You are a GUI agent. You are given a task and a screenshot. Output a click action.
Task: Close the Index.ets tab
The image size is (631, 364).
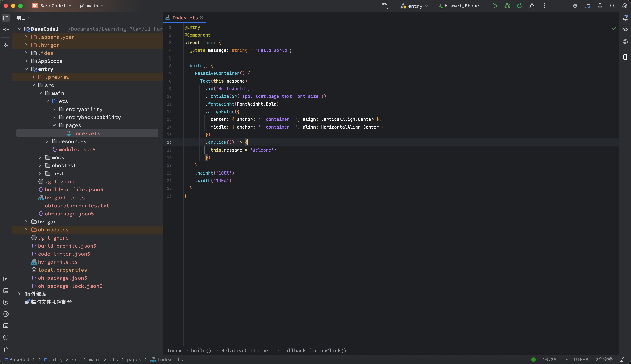click(x=202, y=18)
